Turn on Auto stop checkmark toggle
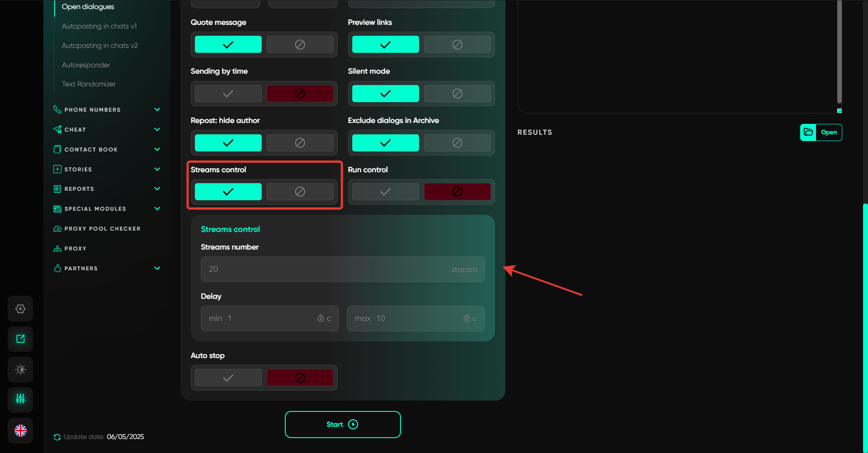 228,377
